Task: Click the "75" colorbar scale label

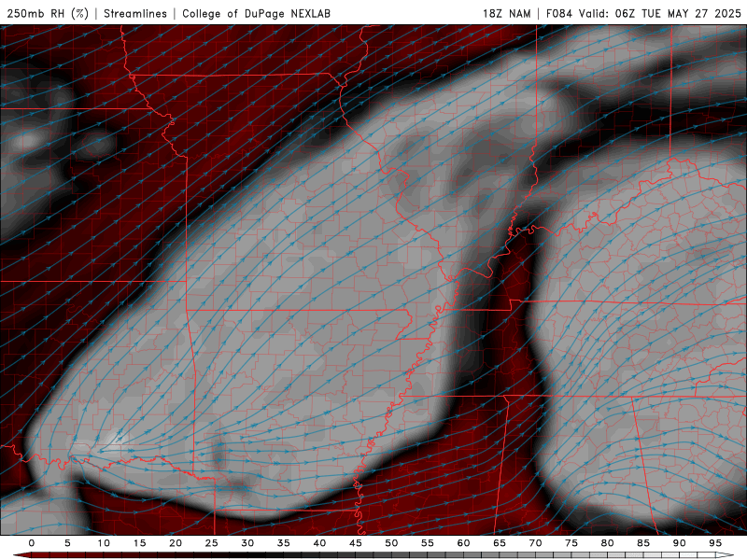Action: click(571, 543)
